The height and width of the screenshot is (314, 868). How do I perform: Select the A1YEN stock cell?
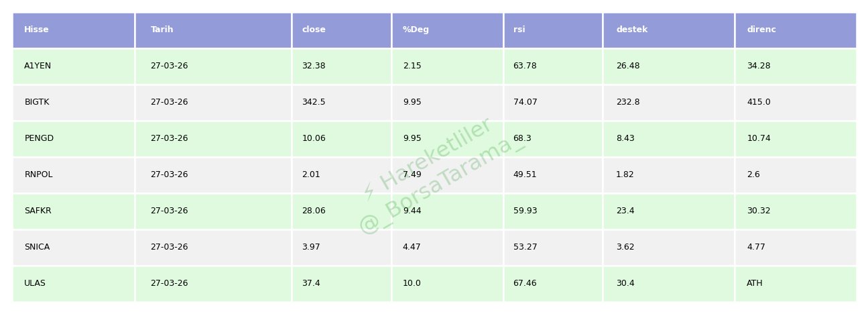tap(38, 66)
